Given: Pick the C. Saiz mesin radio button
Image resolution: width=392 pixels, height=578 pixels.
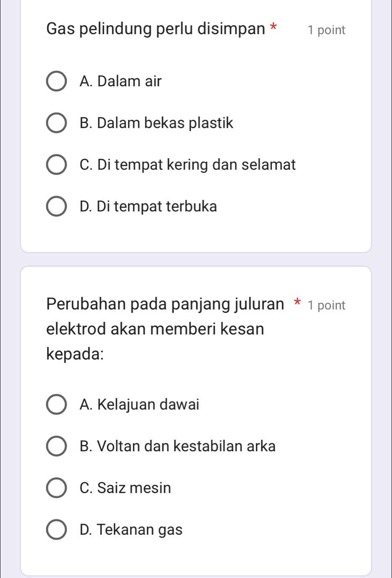Looking at the screenshot, I should pos(56,488).
